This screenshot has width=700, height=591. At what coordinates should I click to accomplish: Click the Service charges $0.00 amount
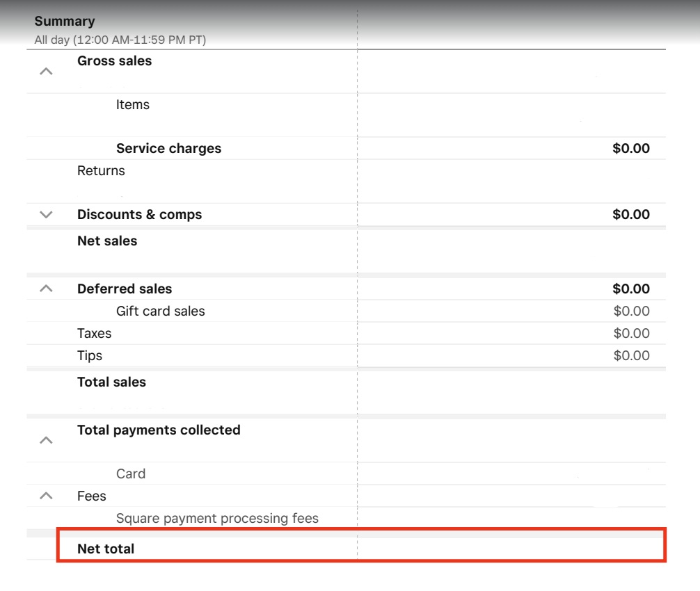coord(630,149)
